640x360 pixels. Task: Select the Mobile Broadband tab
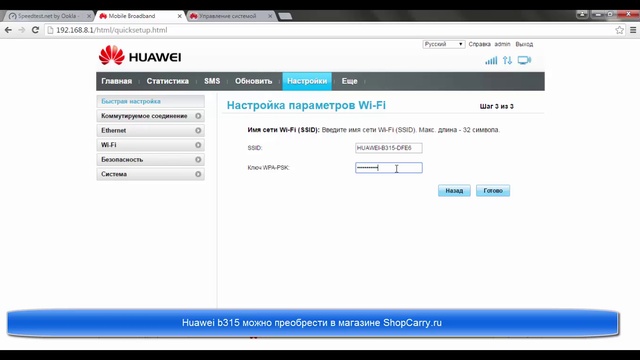pos(139,16)
